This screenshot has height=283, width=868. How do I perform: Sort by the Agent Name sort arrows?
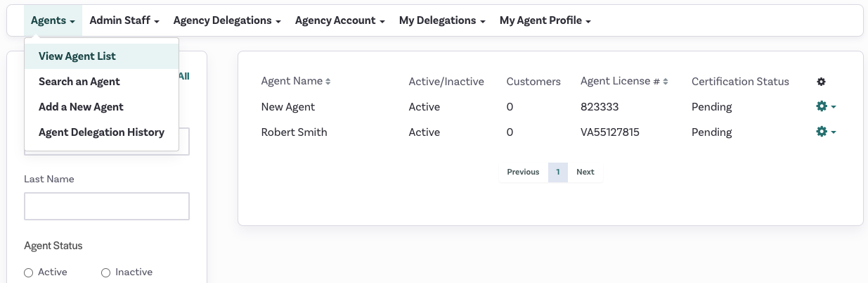pyautogui.click(x=328, y=82)
